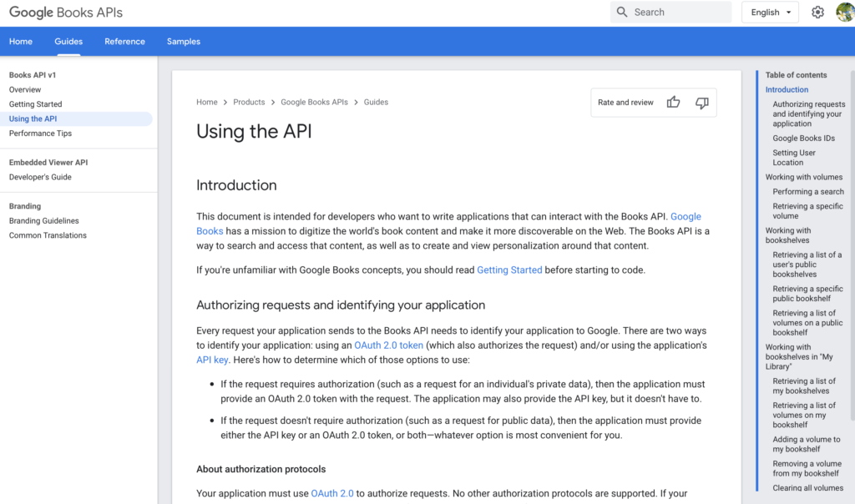Viewport: 855px width, 504px height.
Task: Jump to Introduction in table of contents
Action: [787, 89]
